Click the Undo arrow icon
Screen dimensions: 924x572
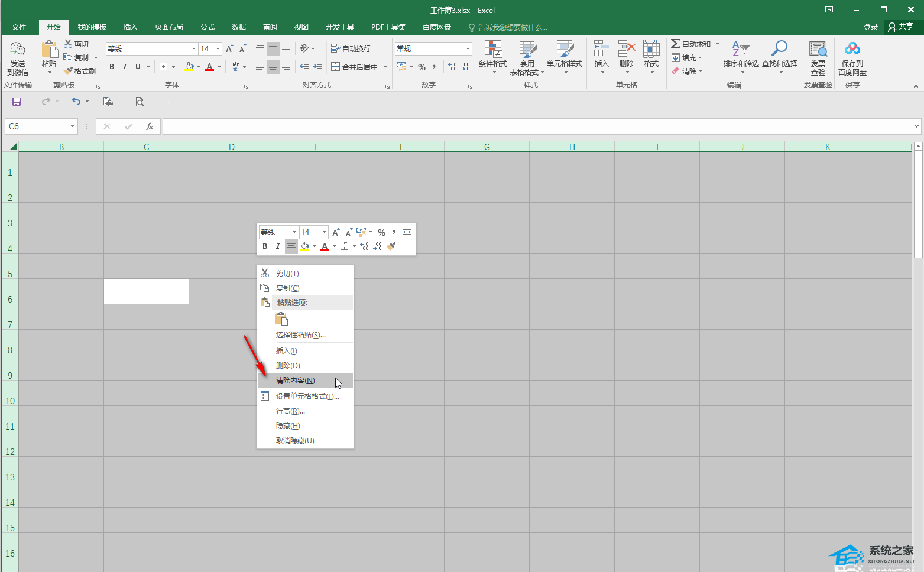pos(76,102)
